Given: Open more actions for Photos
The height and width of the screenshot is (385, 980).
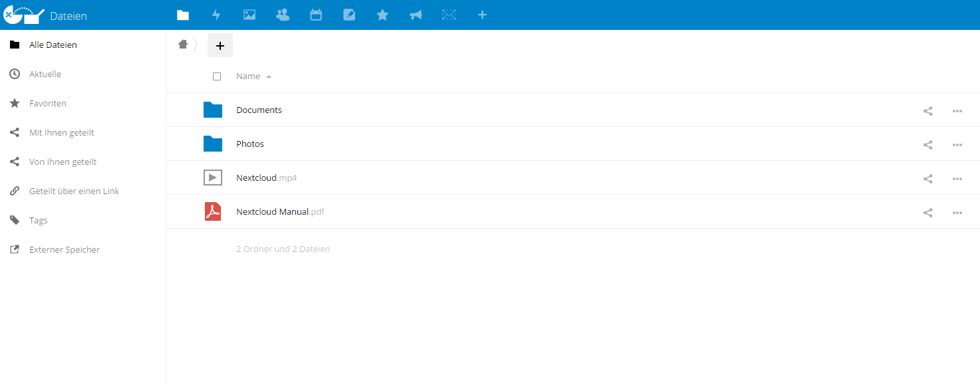Looking at the screenshot, I should coord(957,145).
